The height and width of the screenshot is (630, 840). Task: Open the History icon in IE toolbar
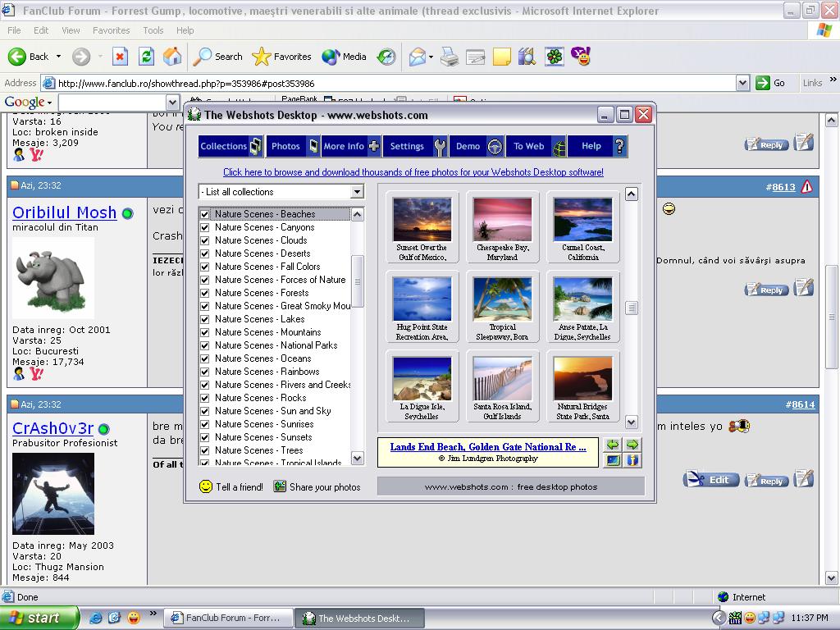pos(386,57)
